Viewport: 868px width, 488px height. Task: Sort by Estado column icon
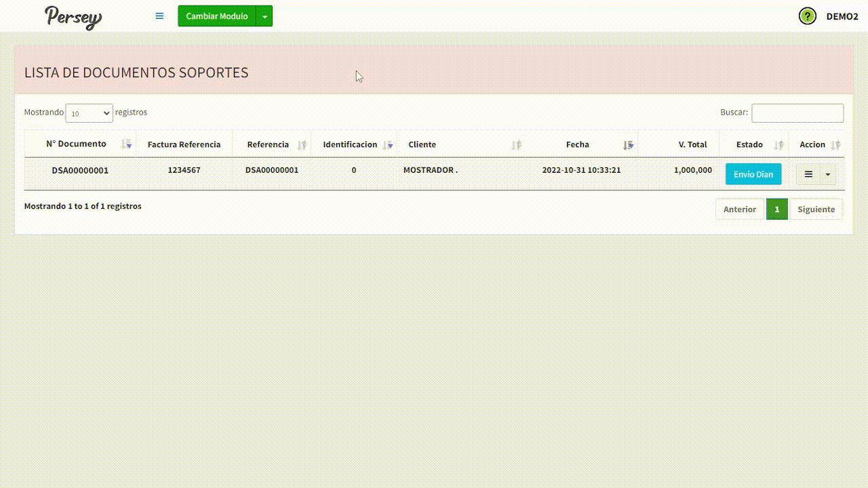(x=779, y=145)
